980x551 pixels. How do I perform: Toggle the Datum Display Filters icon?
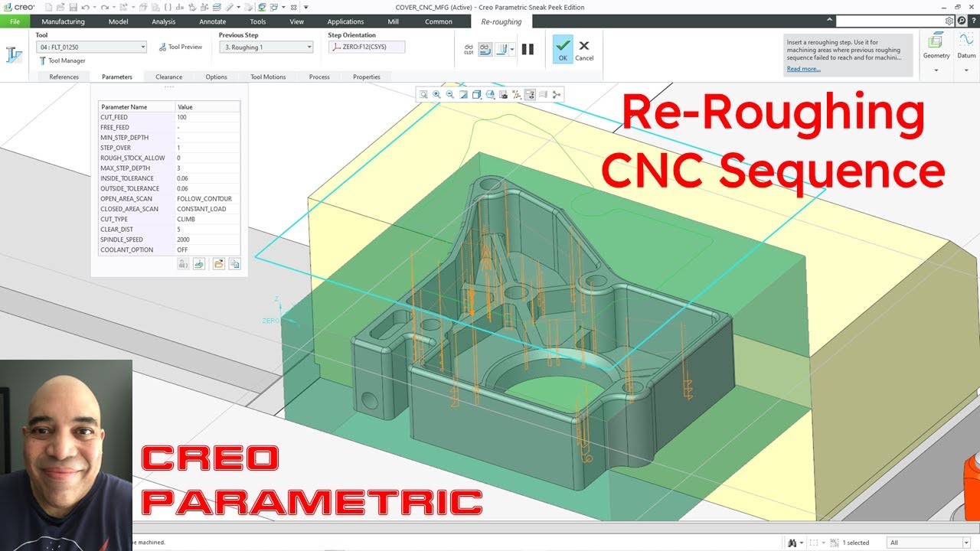click(x=517, y=94)
